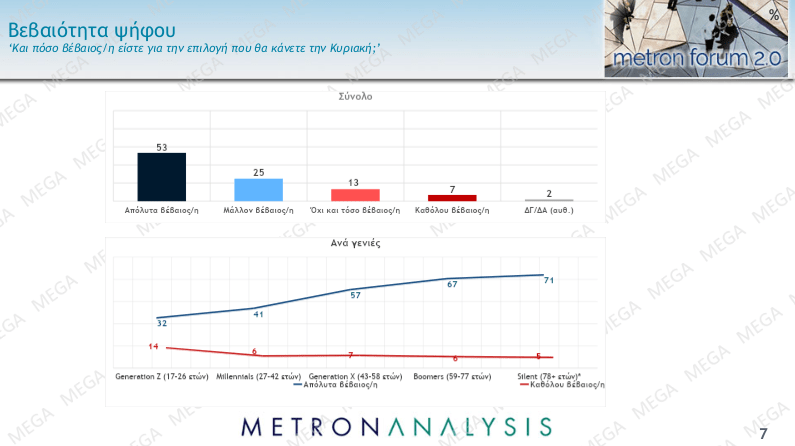Click the 'Απόλυτα βέβαιος/η' blue legend entry
795x446 pixels.
coord(336,384)
